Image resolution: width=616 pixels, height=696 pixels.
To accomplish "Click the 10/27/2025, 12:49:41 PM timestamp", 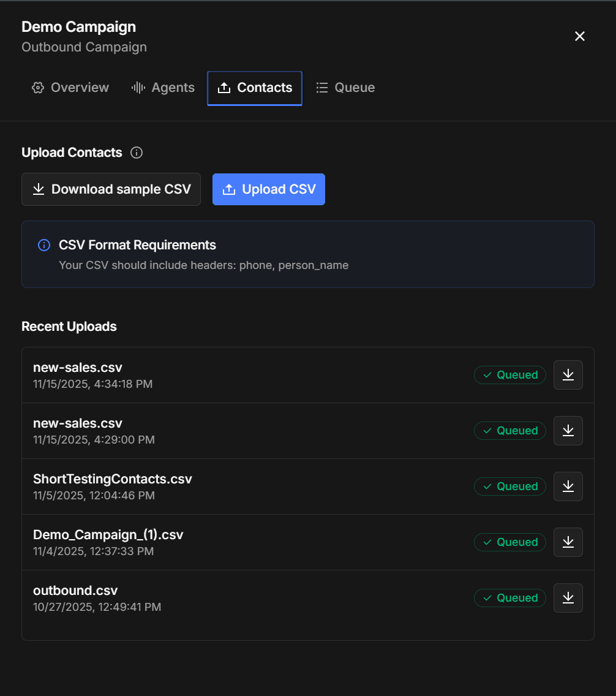I will click(x=97, y=607).
